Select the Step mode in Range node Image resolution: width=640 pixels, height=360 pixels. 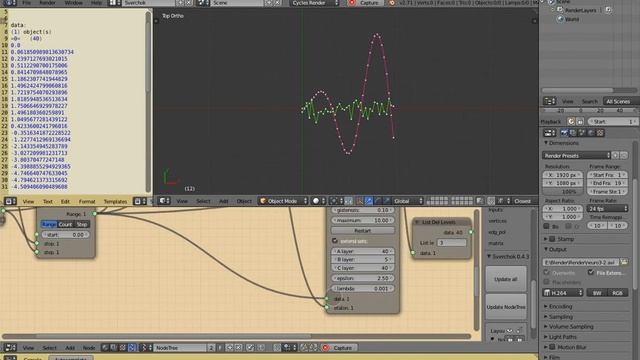tap(82, 224)
